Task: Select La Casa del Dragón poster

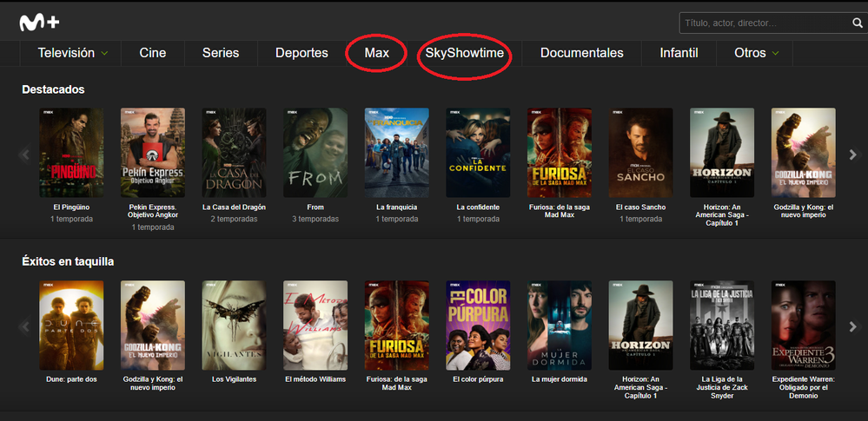Action: click(234, 153)
